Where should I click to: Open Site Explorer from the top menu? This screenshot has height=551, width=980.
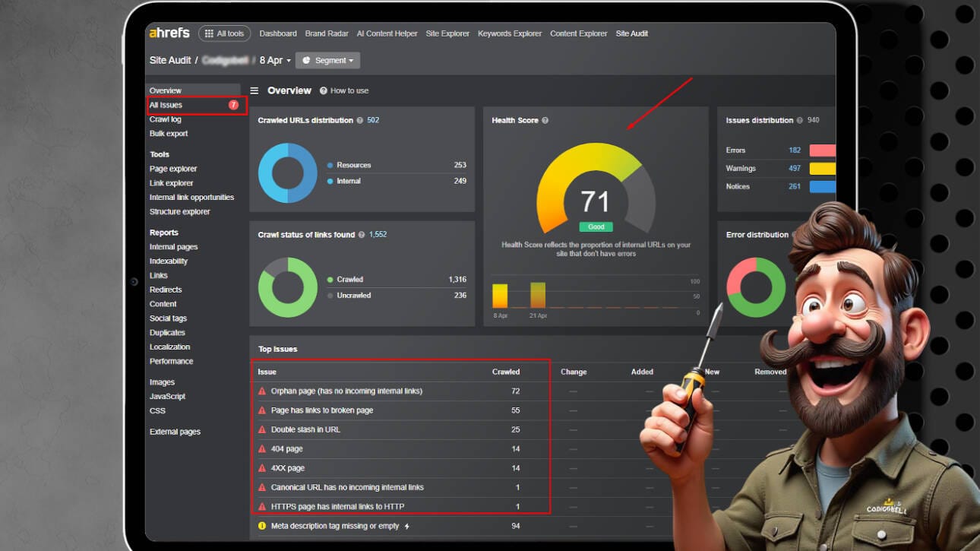447,33
